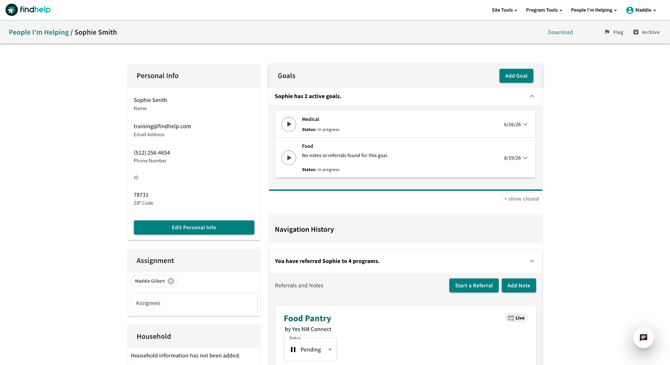The height and width of the screenshot is (365, 670).
Task: Download Sophie Smith's record
Action: pos(560,32)
